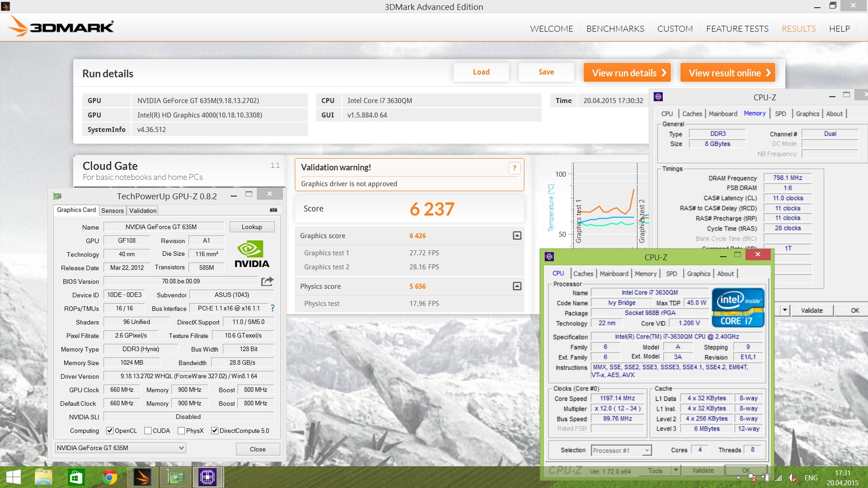Switch to CPU-Z via its taskbar icon
This screenshot has width=868, height=488.
point(208,477)
